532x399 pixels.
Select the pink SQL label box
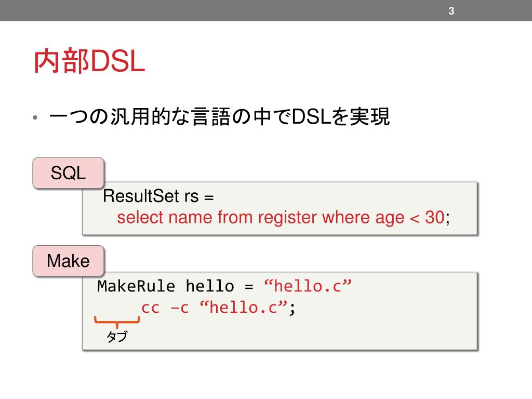[68, 173]
